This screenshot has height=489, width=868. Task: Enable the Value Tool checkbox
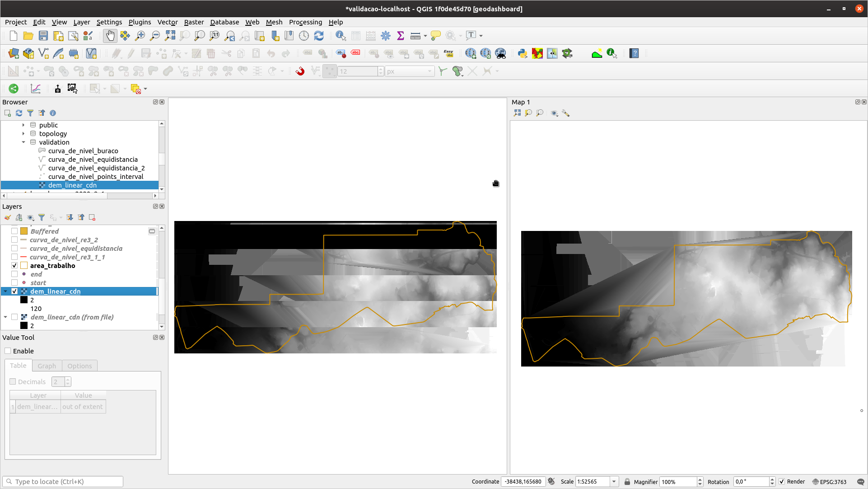pos(8,351)
